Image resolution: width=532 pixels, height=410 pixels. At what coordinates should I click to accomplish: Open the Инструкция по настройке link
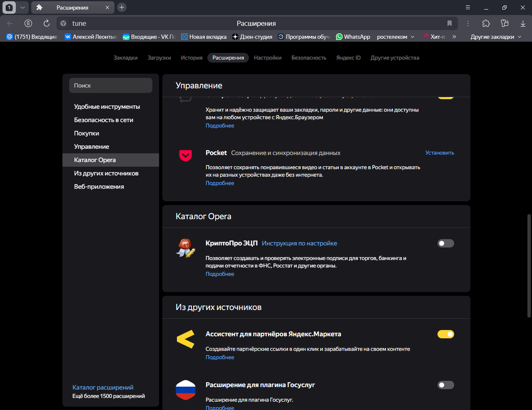[x=299, y=243]
